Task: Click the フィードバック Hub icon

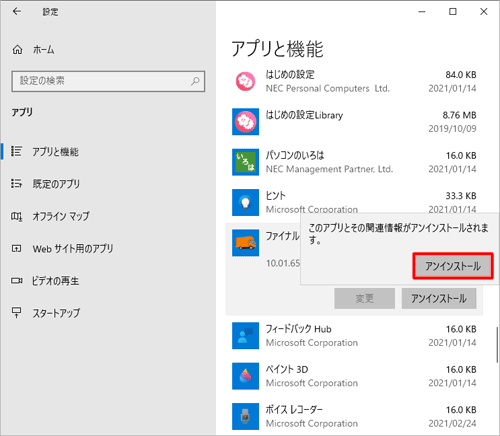Action: [245, 336]
